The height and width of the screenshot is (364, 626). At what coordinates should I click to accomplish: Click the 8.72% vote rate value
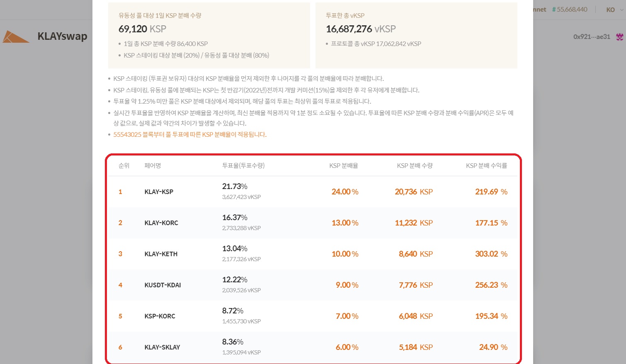click(233, 311)
